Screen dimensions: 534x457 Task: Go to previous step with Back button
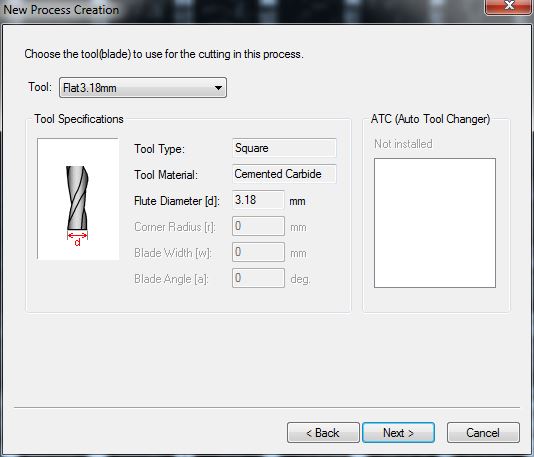[x=323, y=433]
